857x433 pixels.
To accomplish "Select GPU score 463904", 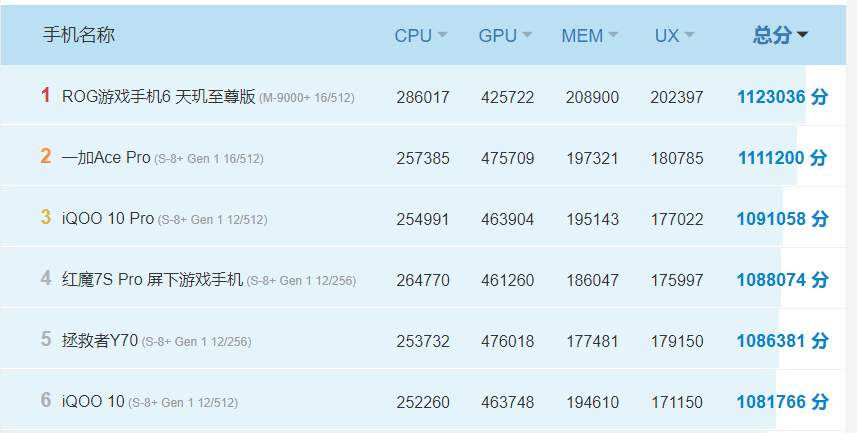I will coord(508,219).
